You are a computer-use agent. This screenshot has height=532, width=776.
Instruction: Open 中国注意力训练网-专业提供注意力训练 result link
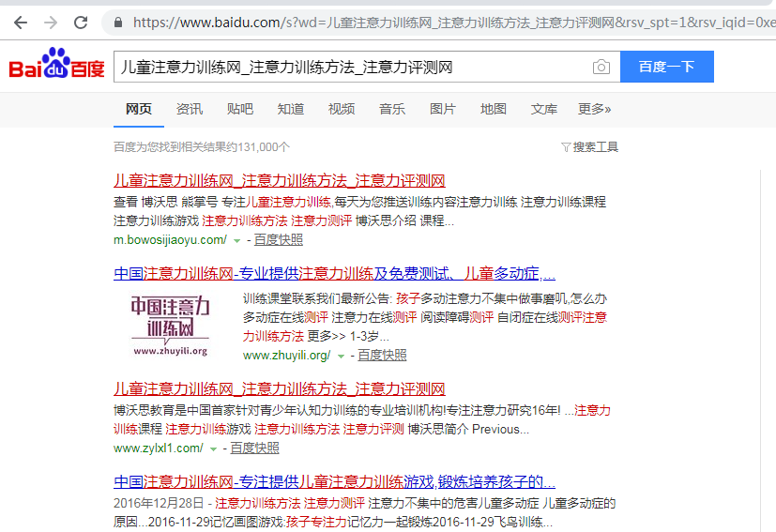click(334, 274)
